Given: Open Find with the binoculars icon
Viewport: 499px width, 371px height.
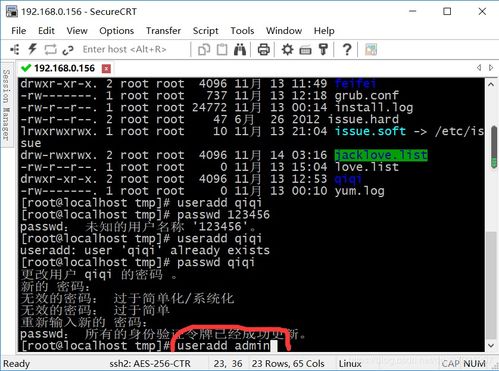Looking at the screenshot, I should point(240,50).
